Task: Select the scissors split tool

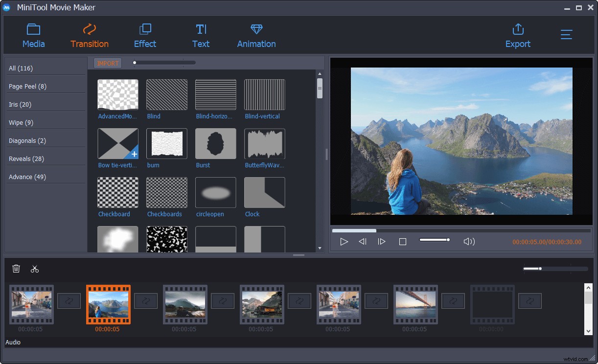Action: coord(34,269)
